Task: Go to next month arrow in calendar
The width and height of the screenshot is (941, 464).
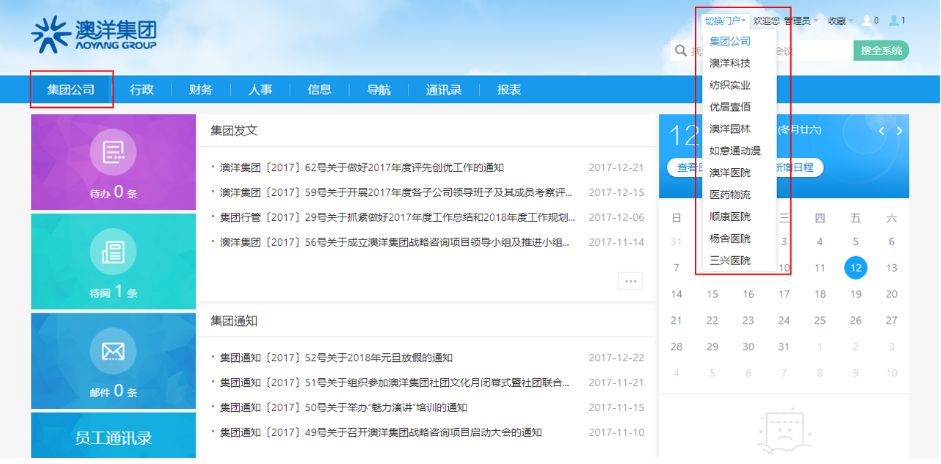Action: [899, 131]
